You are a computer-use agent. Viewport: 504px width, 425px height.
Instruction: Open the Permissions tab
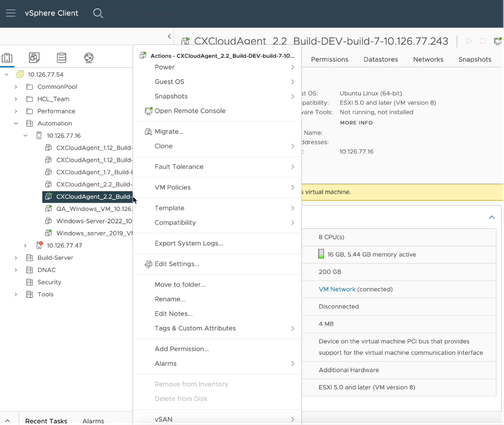329,59
